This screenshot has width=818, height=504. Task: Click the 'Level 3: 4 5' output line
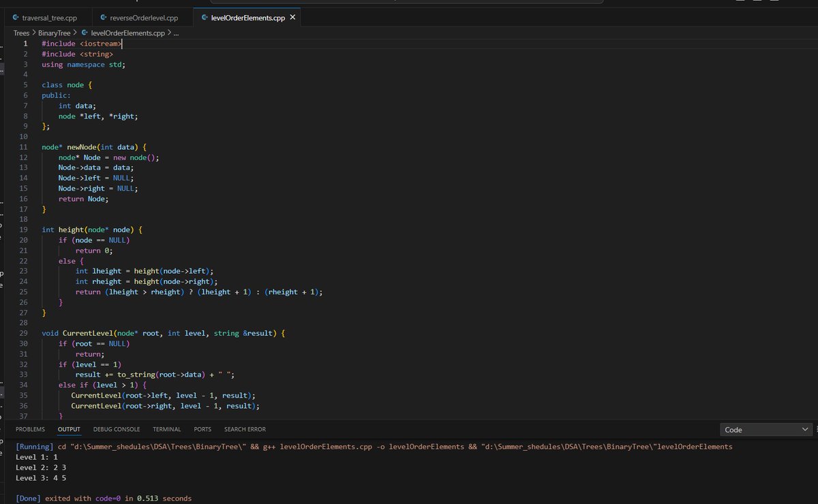click(x=41, y=477)
